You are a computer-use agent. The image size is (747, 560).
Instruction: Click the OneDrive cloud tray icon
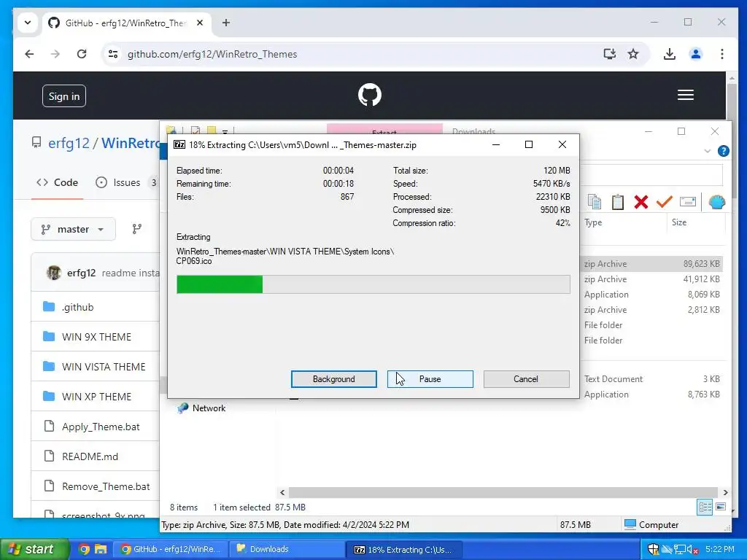pyautogui.click(x=667, y=549)
